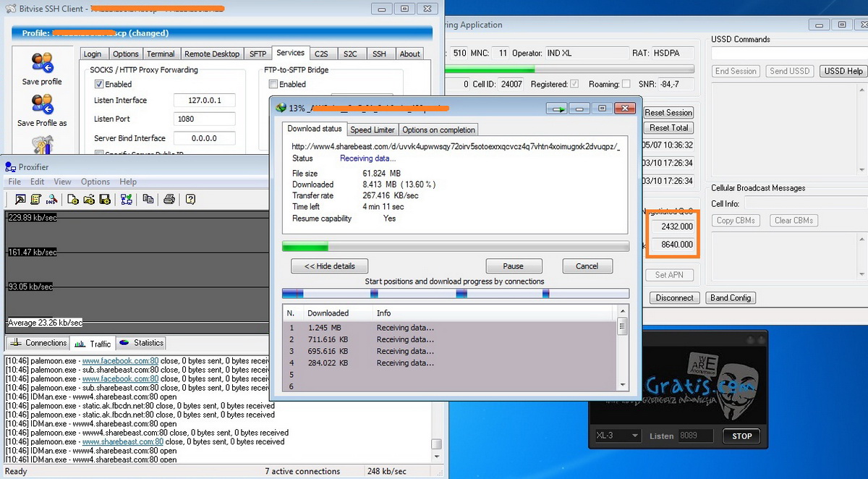Click Proxifier title bar app icon
The height and width of the screenshot is (479, 868).
coord(11,167)
